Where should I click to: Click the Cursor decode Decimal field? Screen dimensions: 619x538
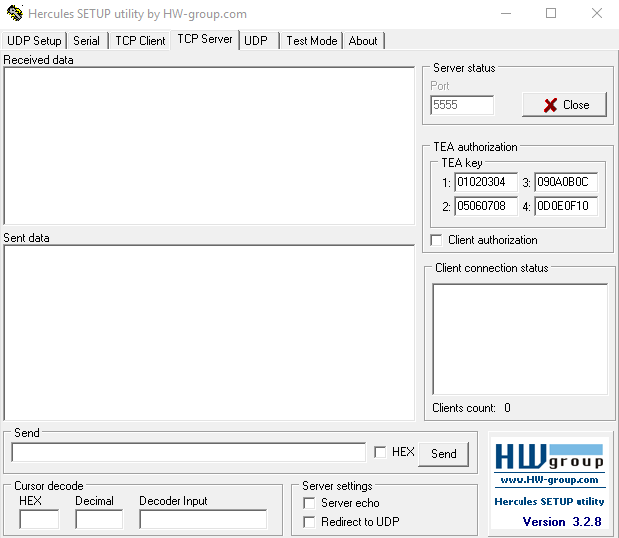99,519
